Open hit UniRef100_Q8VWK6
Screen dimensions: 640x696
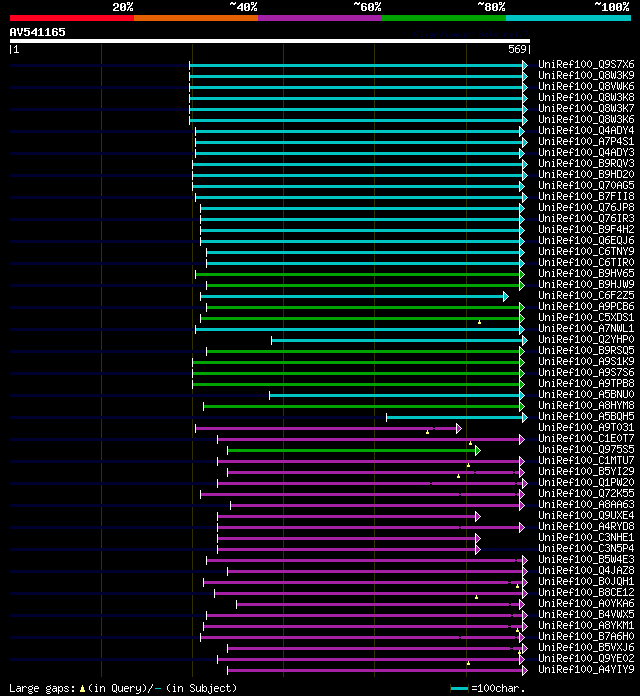(586, 87)
